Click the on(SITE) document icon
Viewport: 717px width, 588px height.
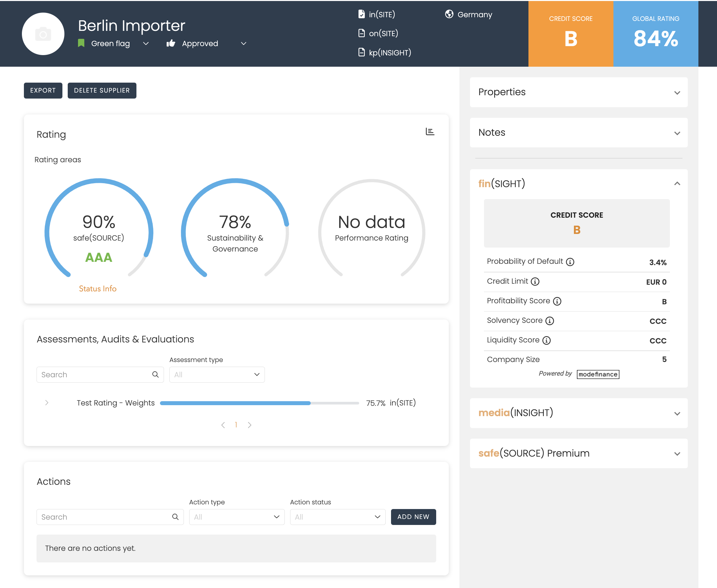(361, 33)
